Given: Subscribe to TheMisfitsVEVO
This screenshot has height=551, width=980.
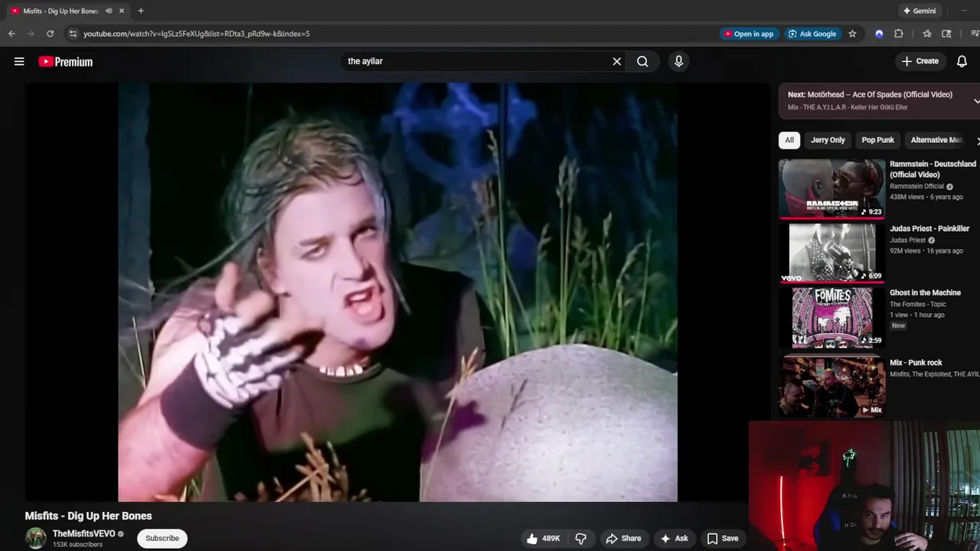Looking at the screenshot, I should 162,538.
